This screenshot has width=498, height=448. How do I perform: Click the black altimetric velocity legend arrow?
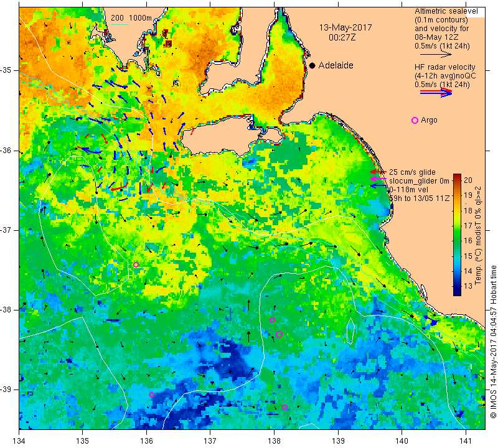(x=436, y=54)
